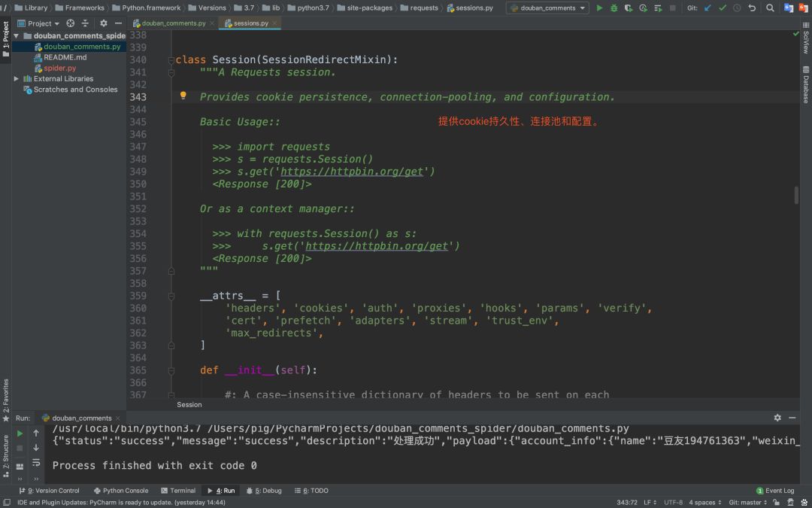Image resolution: width=812 pixels, height=508 pixels.
Task: Click the yellow lightbulb intention icon
Action: [x=183, y=96]
